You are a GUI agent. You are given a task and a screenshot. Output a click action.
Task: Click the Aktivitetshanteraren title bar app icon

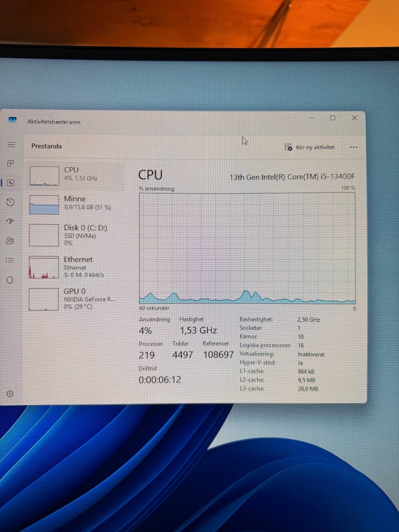coord(12,120)
